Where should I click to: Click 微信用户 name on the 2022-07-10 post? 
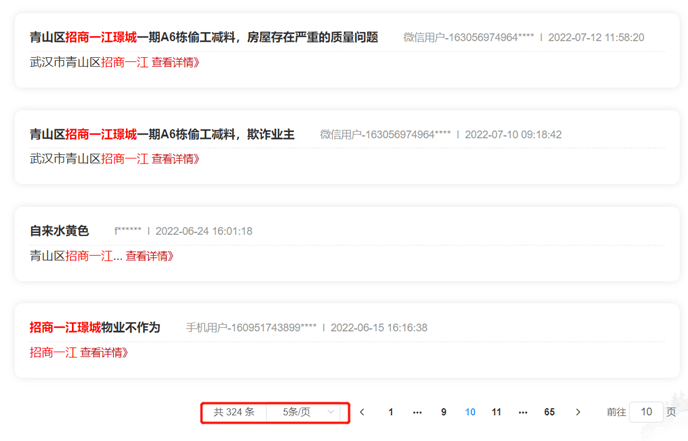pyautogui.click(x=385, y=134)
